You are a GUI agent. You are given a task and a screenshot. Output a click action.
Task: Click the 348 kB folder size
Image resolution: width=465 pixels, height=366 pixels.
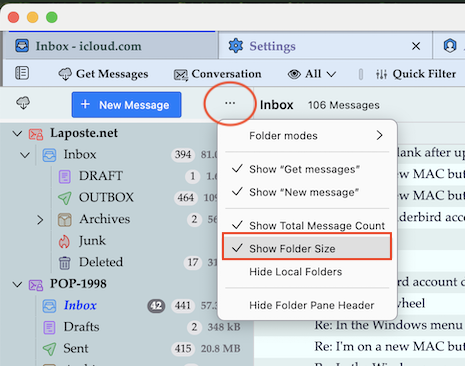224,327
